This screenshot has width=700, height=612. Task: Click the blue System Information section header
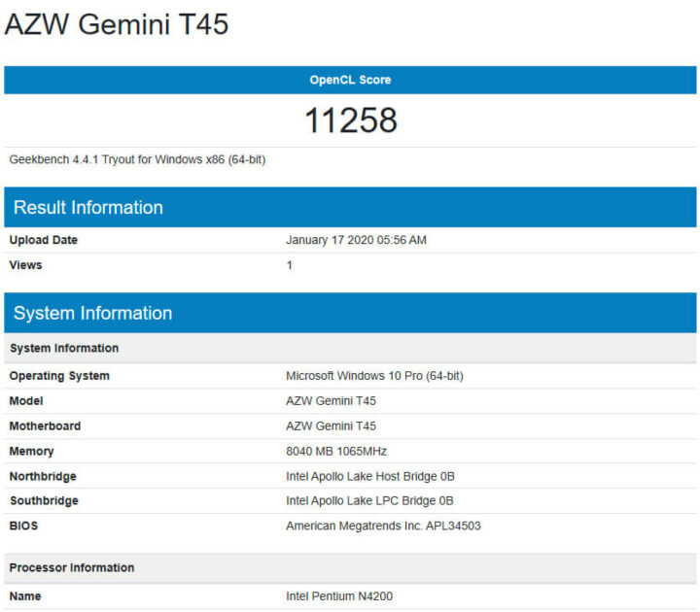[x=93, y=313]
